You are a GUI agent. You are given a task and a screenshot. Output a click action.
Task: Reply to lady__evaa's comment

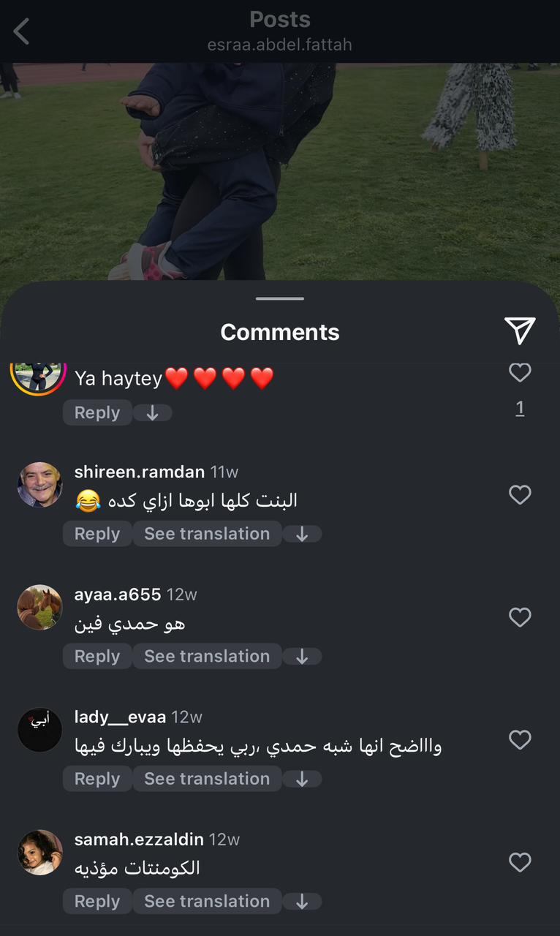(x=97, y=779)
